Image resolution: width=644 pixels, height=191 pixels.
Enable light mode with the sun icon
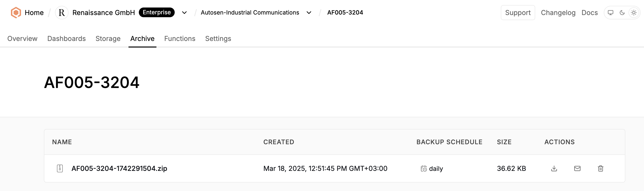click(x=634, y=13)
